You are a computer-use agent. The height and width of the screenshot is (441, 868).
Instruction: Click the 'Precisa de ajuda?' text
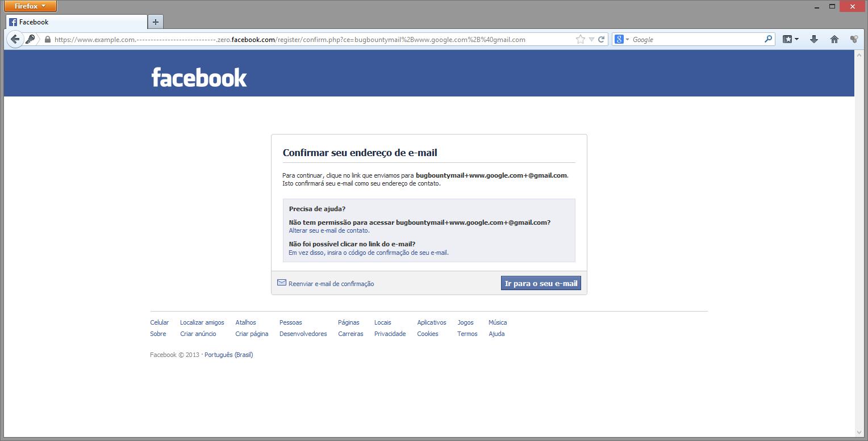pos(317,209)
